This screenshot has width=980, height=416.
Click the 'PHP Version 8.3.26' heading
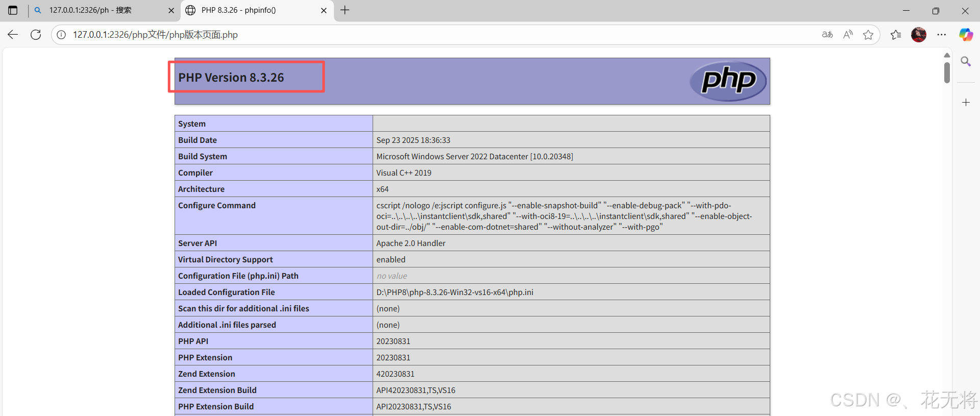point(231,78)
